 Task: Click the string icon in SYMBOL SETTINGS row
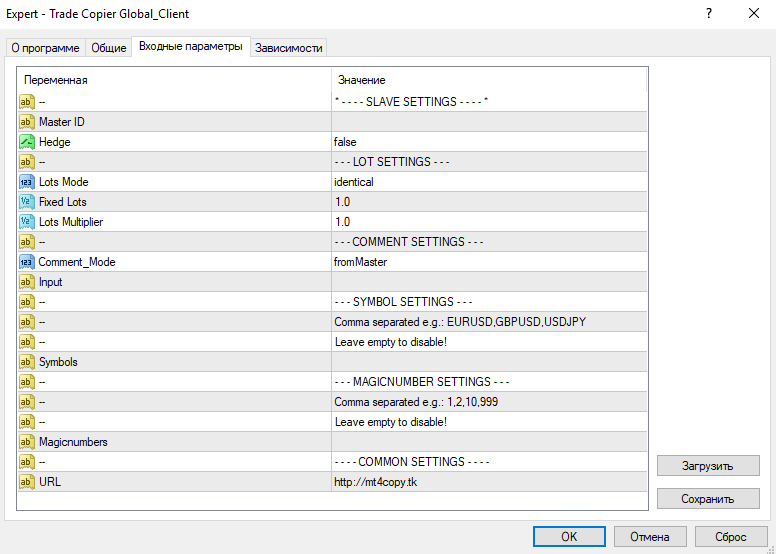pos(27,302)
